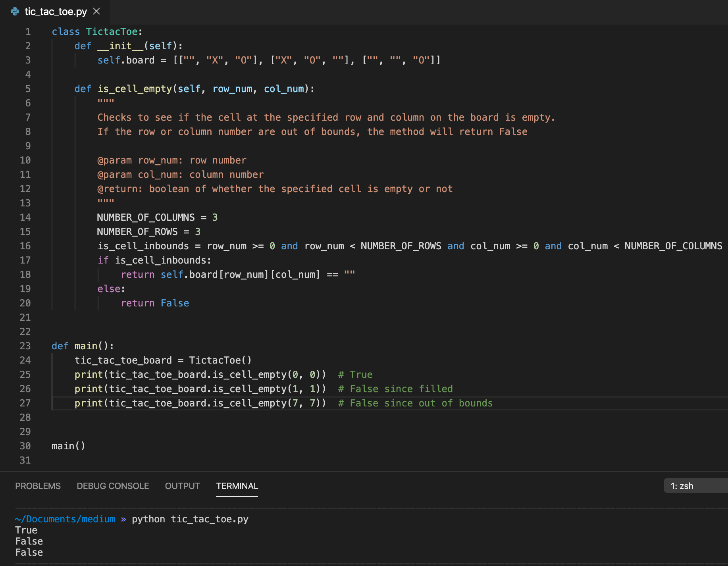Select the TERMINAL panel tab
The height and width of the screenshot is (566, 728).
(237, 486)
